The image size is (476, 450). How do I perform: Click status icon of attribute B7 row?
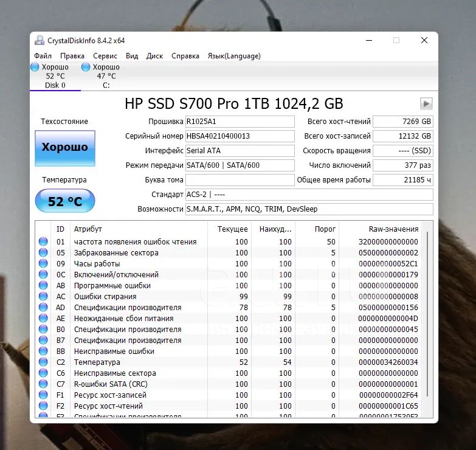point(43,340)
